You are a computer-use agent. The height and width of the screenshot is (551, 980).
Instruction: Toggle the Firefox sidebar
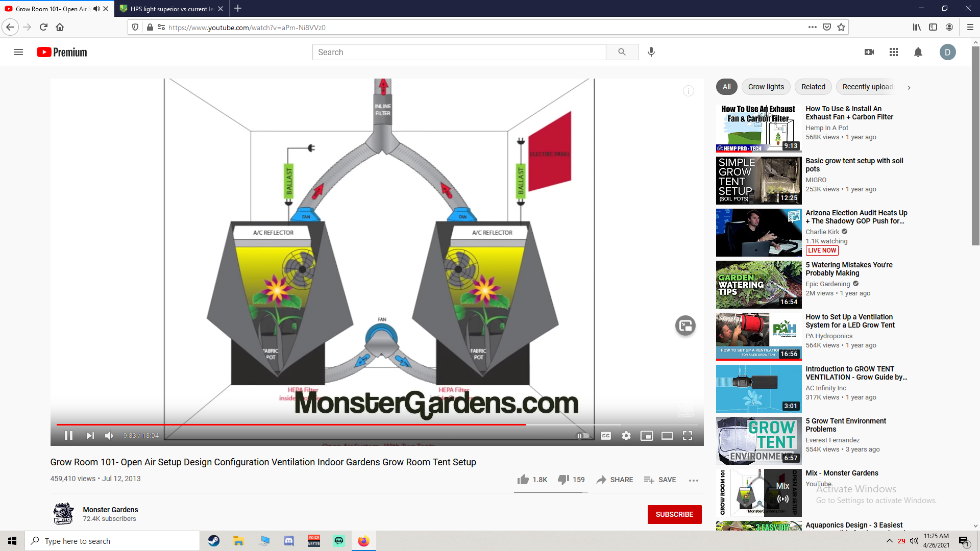pos(933,27)
